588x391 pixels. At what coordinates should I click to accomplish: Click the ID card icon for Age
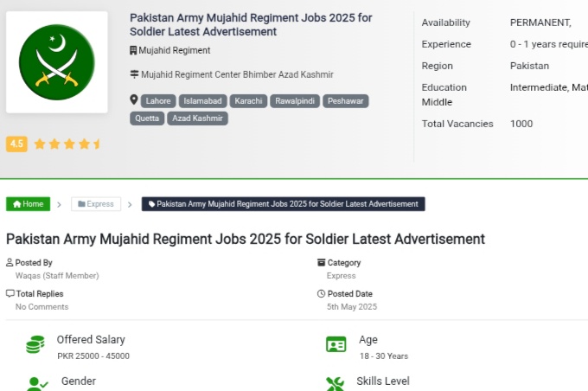point(336,344)
